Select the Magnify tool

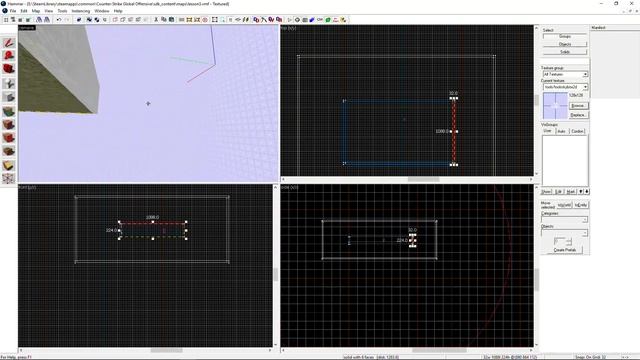click(x=9, y=56)
